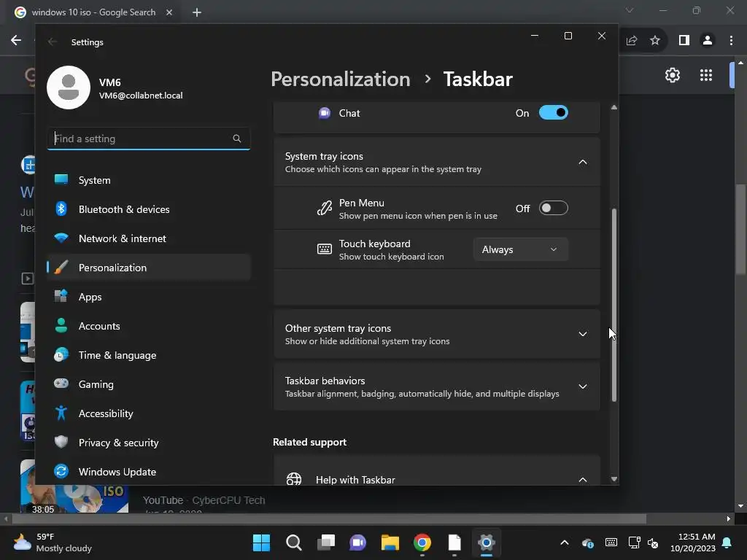The height and width of the screenshot is (560, 747).
Task: Open the blank document app on taskbar
Action: coord(454,542)
